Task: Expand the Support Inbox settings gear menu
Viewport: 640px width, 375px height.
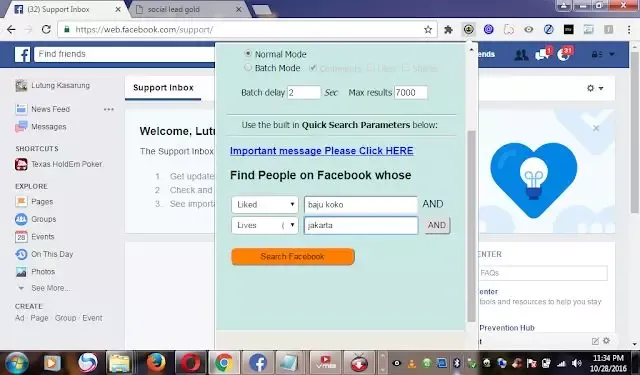Action: pyautogui.click(x=595, y=88)
